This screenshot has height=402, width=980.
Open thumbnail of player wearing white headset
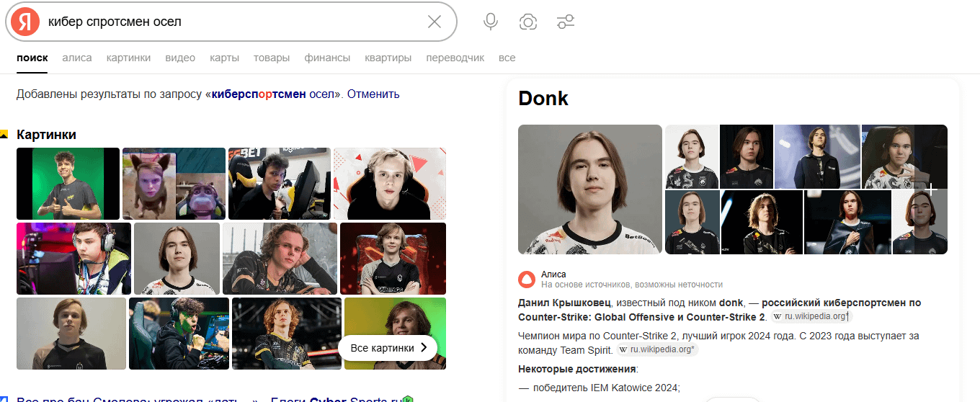tap(73, 259)
